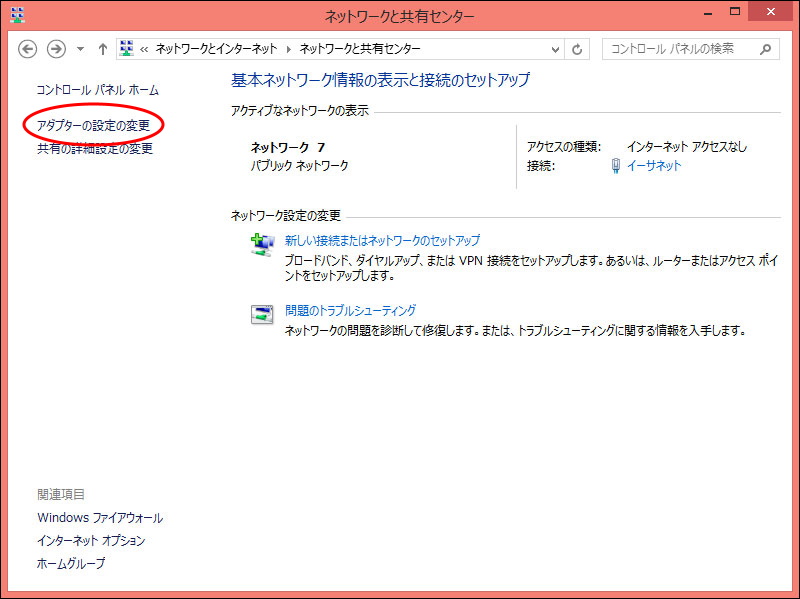Click the Ethernet plug icon
The height and width of the screenshot is (599, 800).
[616, 166]
